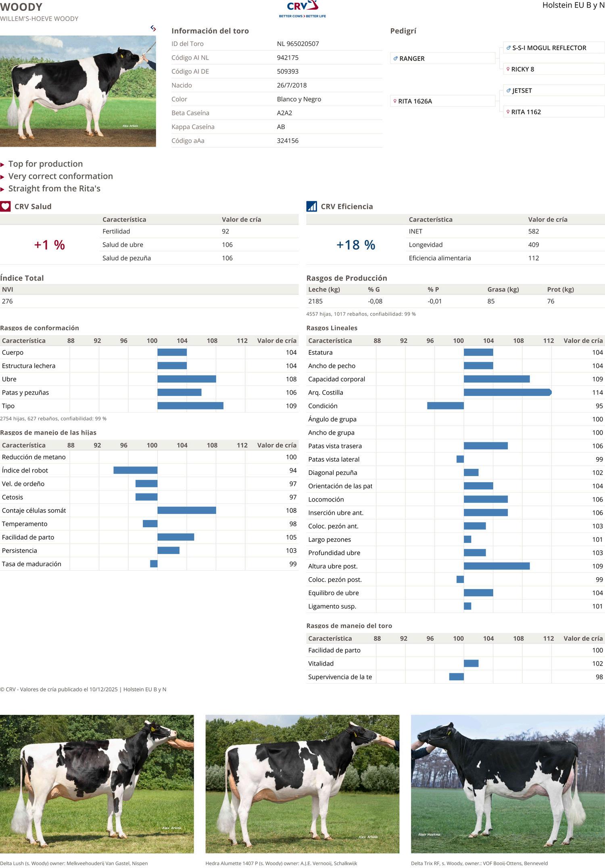Click the Supervivencia de la te bar
This screenshot has height=868, width=605.
tap(457, 676)
